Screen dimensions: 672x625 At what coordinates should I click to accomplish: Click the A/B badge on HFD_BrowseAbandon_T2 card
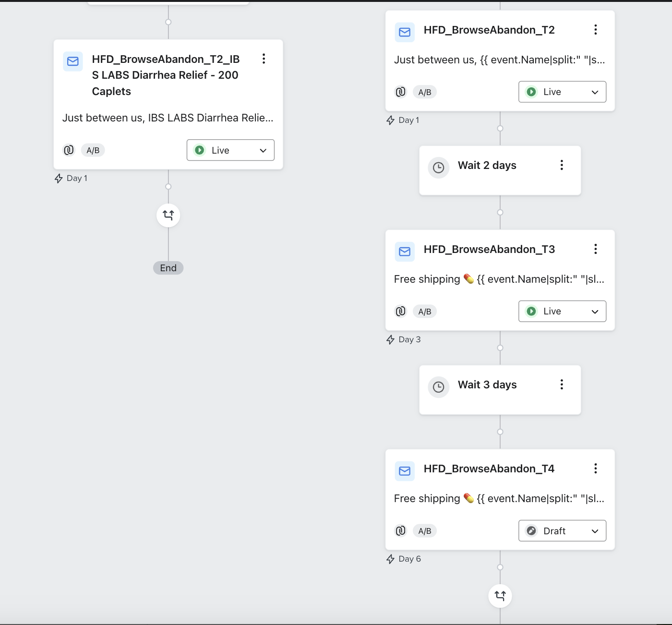pos(425,92)
